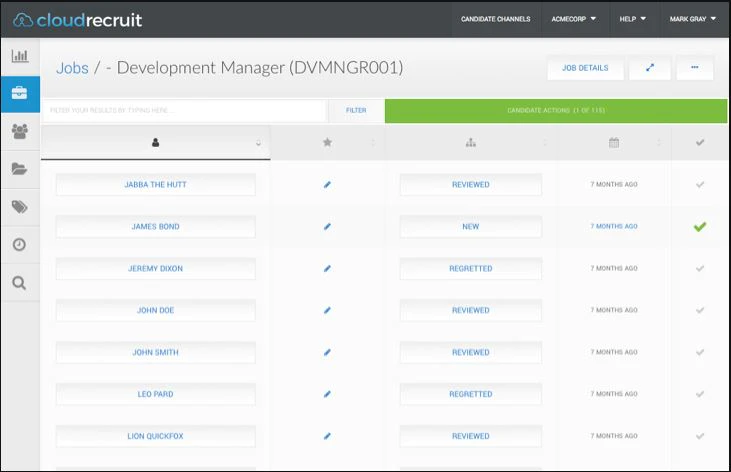Open the analytics bar chart sidebar icon
Screen dimensions: 731x472
click(20, 56)
